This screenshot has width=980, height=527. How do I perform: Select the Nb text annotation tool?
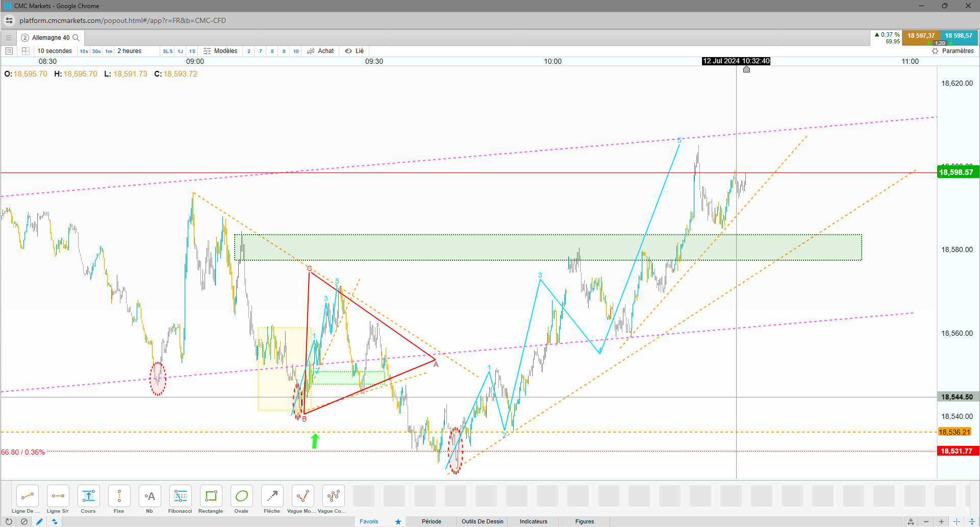[150, 496]
